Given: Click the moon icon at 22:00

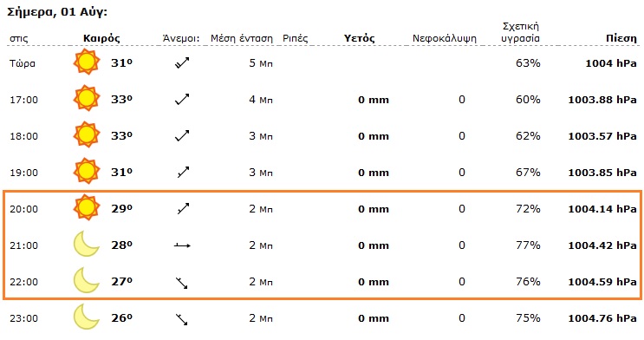Looking at the screenshot, I should [87, 280].
